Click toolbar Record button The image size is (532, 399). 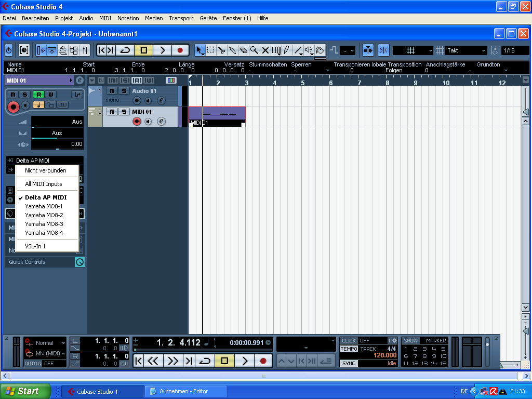coord(180,50)
